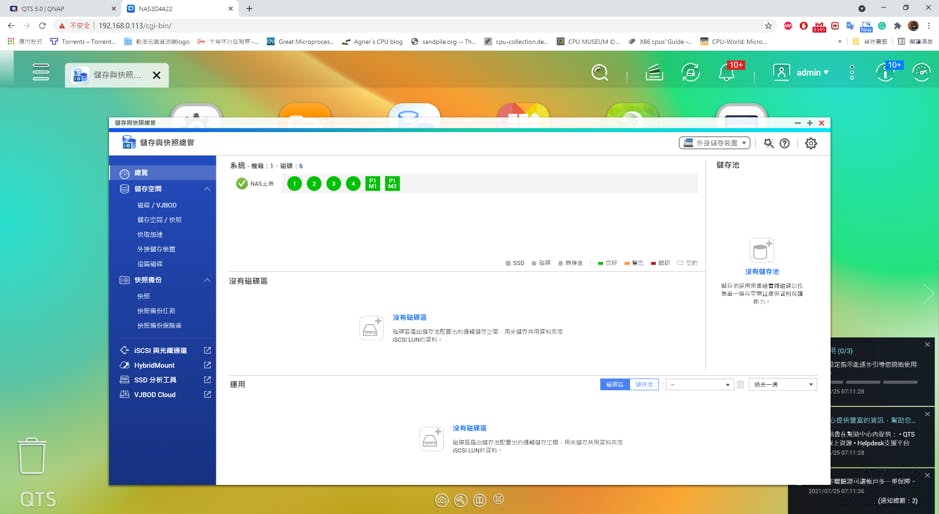Open the admin user dropdown menu
939x514 pixels.
[802, 73]
